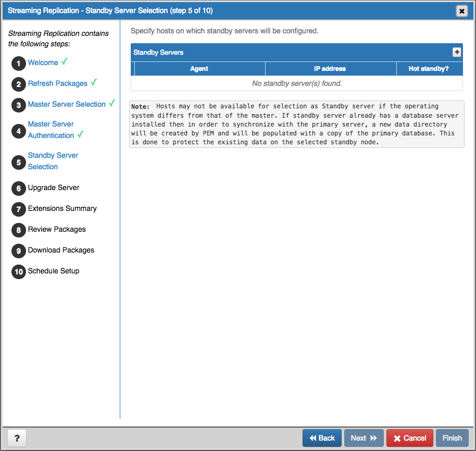The height and width of the screenshot is (451, 476).
Task: Select the Standby Server Selection step
Action: coord(53,161)
